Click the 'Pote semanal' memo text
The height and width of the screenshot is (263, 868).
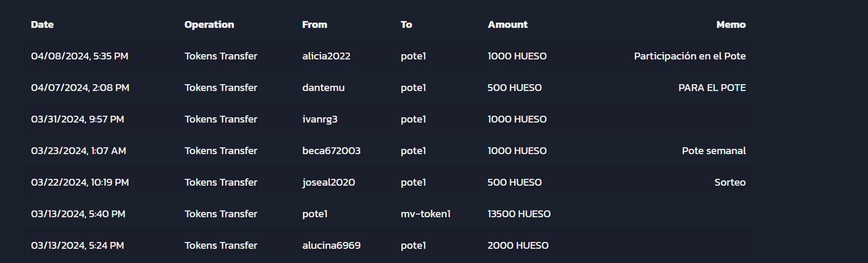point(714,151)
